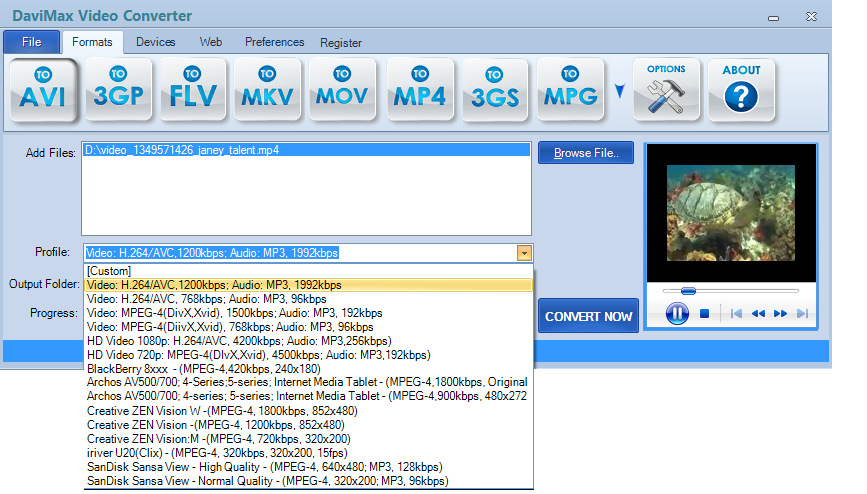Open the Options tools icon
The image size is (867, 494).
(667, 90)
